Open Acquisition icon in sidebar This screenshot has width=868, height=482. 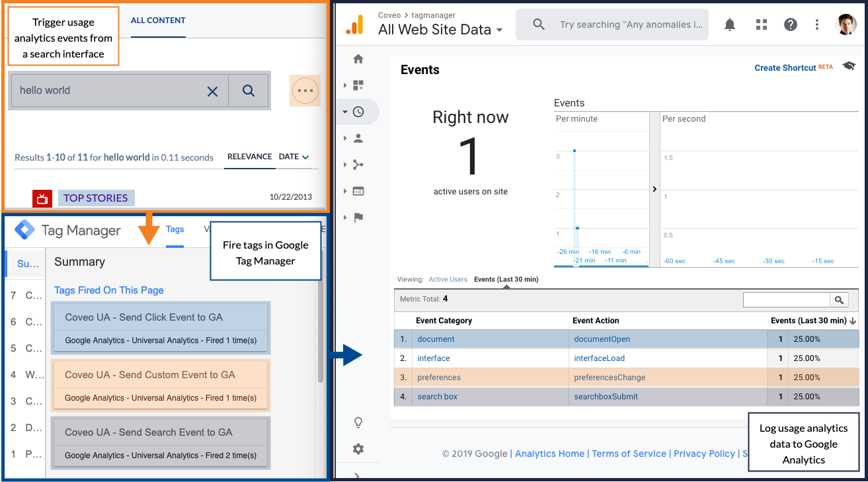[358, 165]
